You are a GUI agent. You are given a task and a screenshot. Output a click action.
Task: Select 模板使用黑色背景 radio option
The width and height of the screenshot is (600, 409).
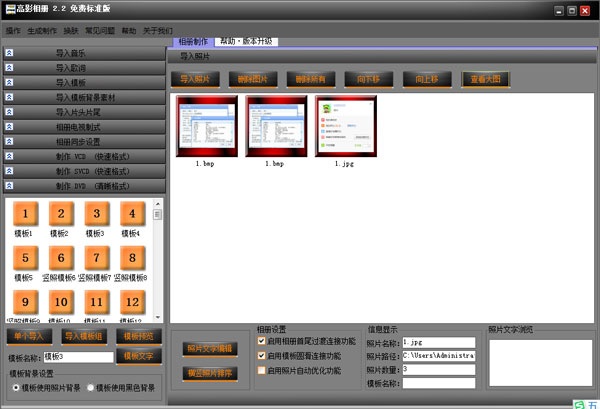click(92, 387)
